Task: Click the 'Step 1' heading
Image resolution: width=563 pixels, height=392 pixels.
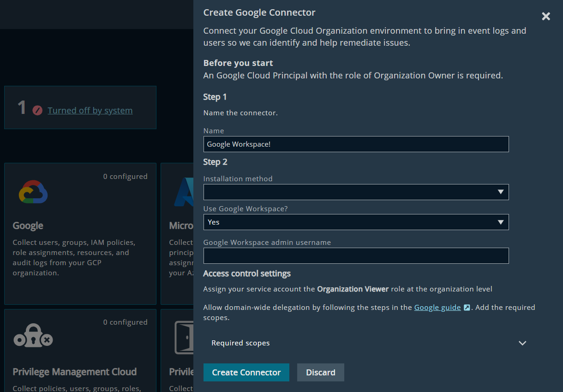Action: [215, 97]
